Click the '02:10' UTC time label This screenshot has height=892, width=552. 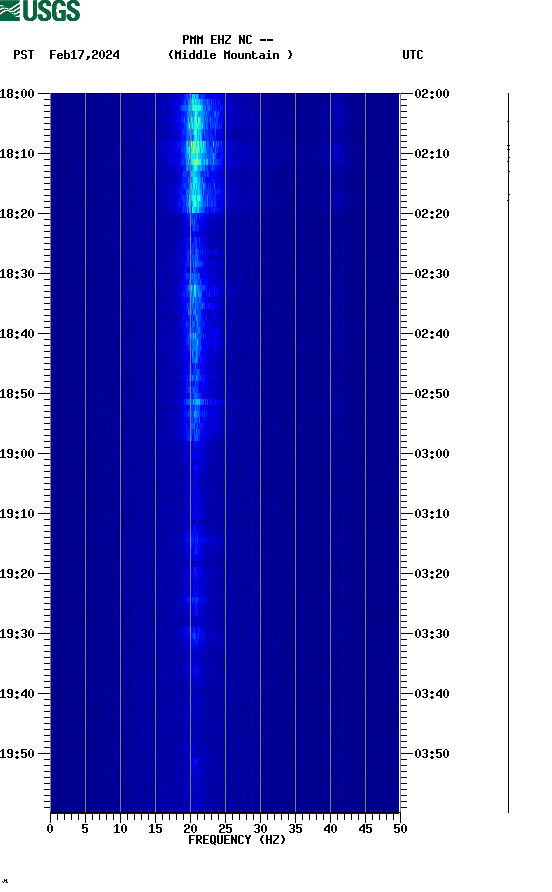coord(432,154)
